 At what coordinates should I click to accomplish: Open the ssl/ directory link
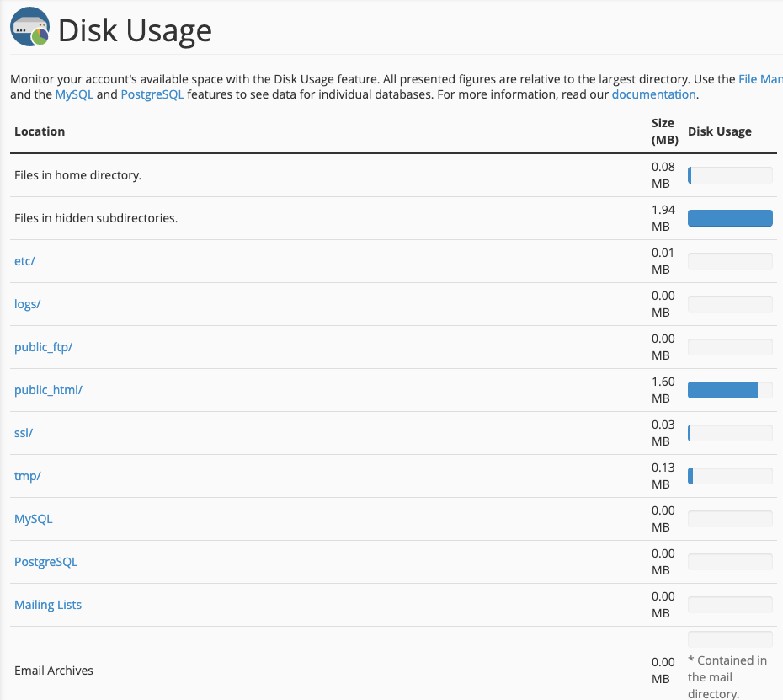tap(24, 433)
